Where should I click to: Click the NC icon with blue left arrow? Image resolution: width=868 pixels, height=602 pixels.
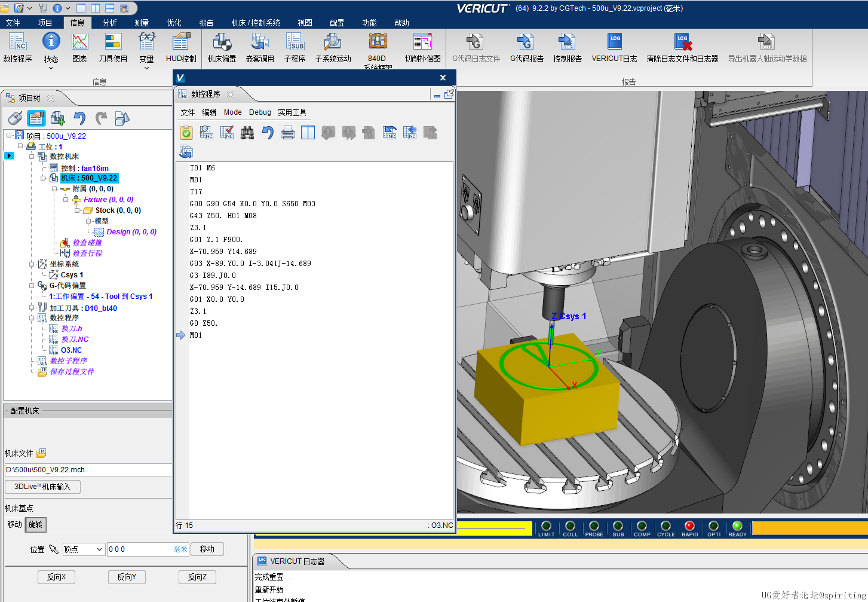410,133
